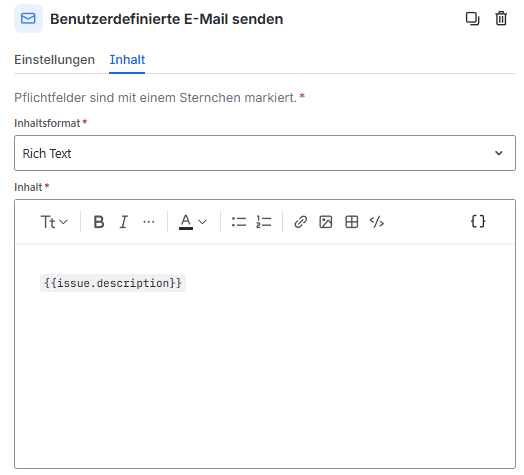Insert a table into content
Screen dimensions: 524x475
tap(352, 222)
